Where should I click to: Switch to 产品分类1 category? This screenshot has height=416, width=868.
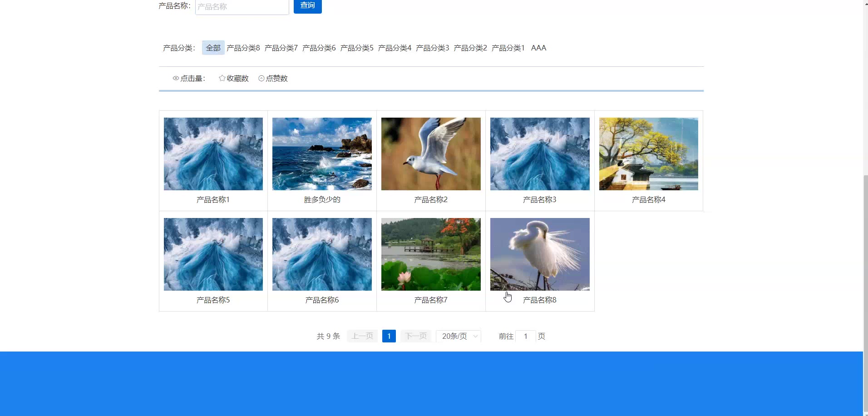coord(508,48)
